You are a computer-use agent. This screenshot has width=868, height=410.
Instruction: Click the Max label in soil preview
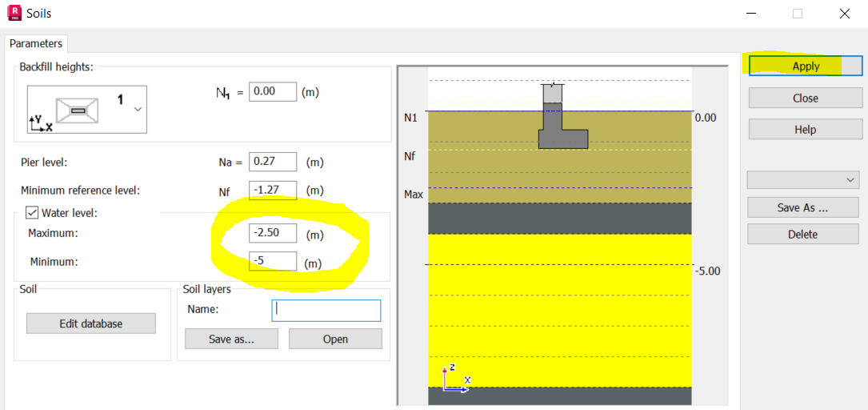pyautogui.click(x=414, y=195)
